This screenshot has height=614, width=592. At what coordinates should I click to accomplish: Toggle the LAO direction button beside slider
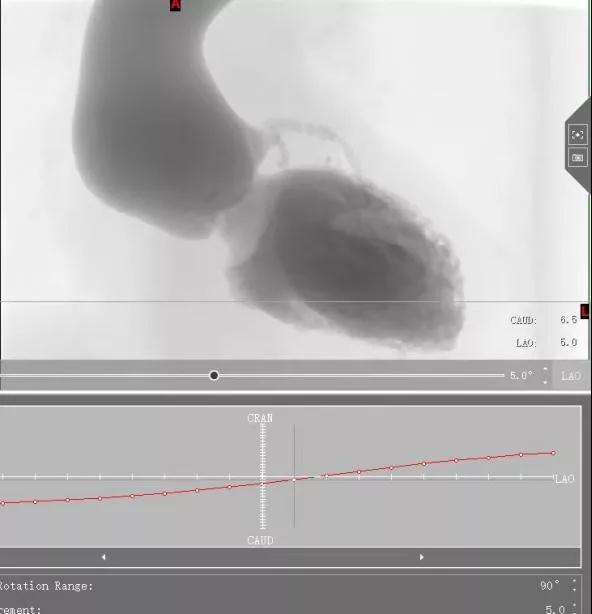pyautogui.click(x=571, y=376)
